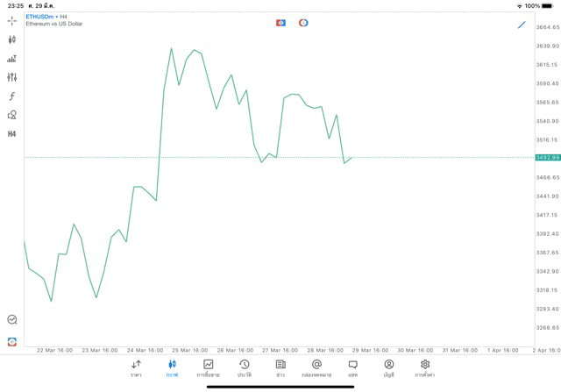The height and width of the screenshot is (392, 561).
Task: Open the News tab
Action: pos(280,368)
